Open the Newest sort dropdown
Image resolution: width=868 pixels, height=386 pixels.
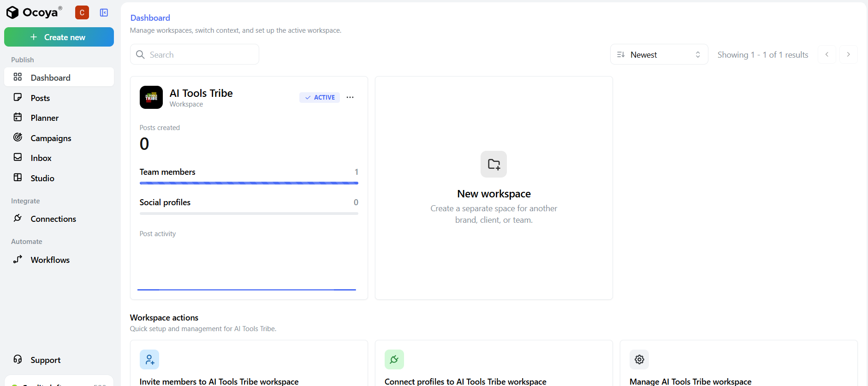click(x=659, y=54)
